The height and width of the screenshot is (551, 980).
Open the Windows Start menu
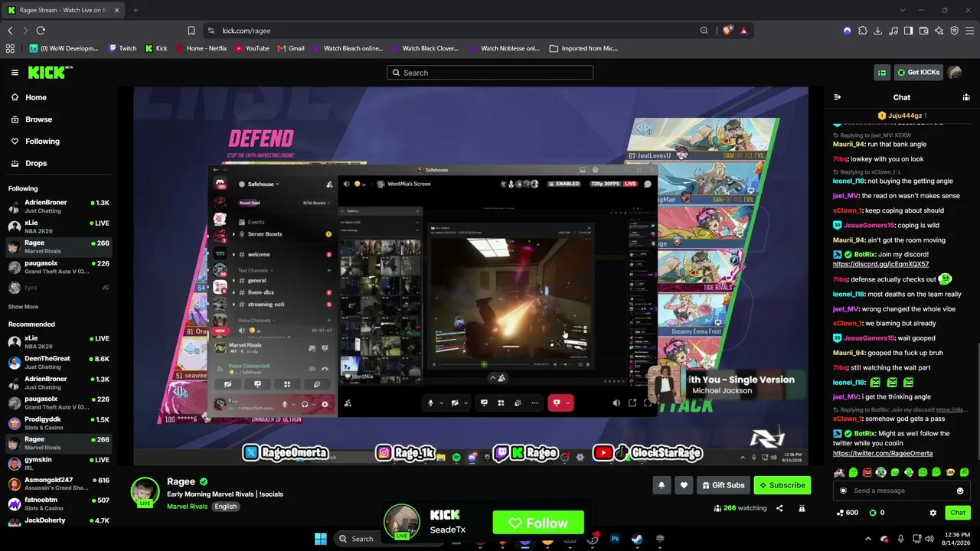point(321,539)
